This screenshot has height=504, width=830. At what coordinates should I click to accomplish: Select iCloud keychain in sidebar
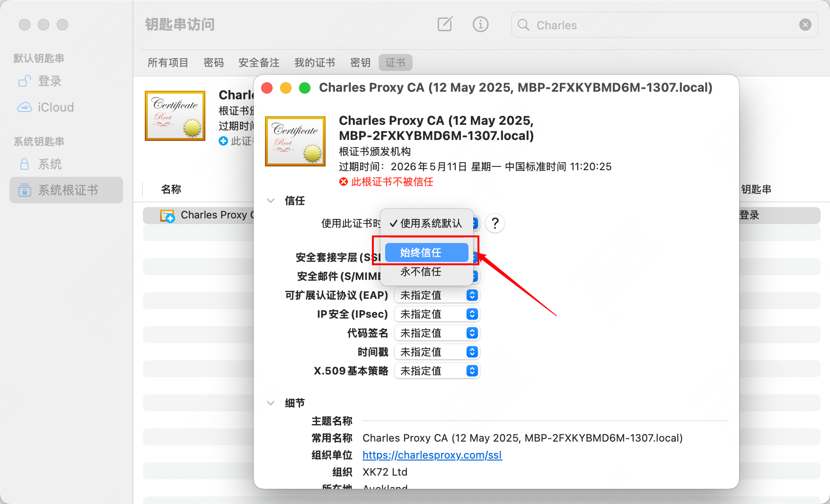(66, 107)
